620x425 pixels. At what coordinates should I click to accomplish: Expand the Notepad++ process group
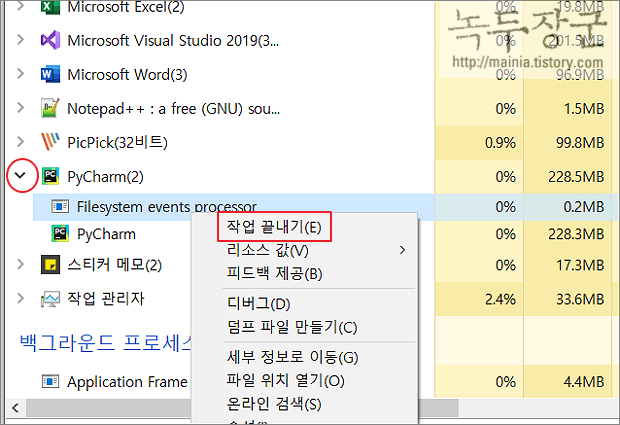pyautogui.click(x=21, y=108)
